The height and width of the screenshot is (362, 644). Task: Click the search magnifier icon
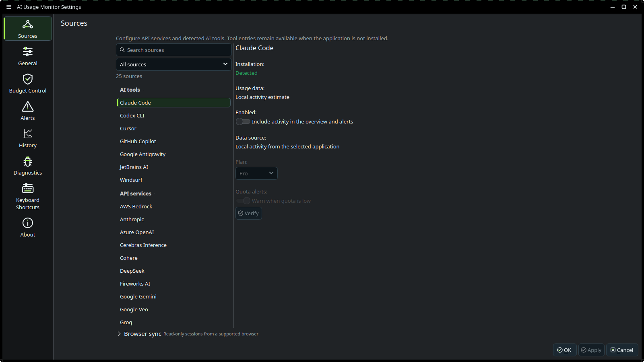122,50
